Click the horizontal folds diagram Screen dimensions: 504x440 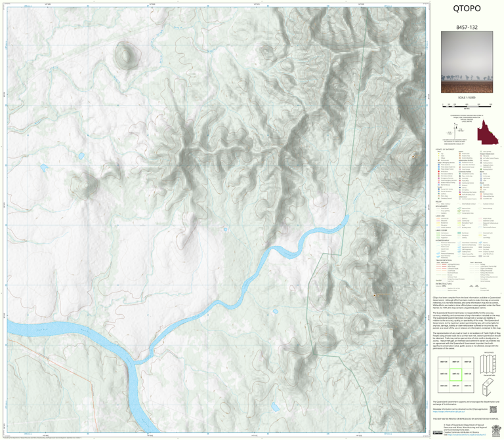488,364
